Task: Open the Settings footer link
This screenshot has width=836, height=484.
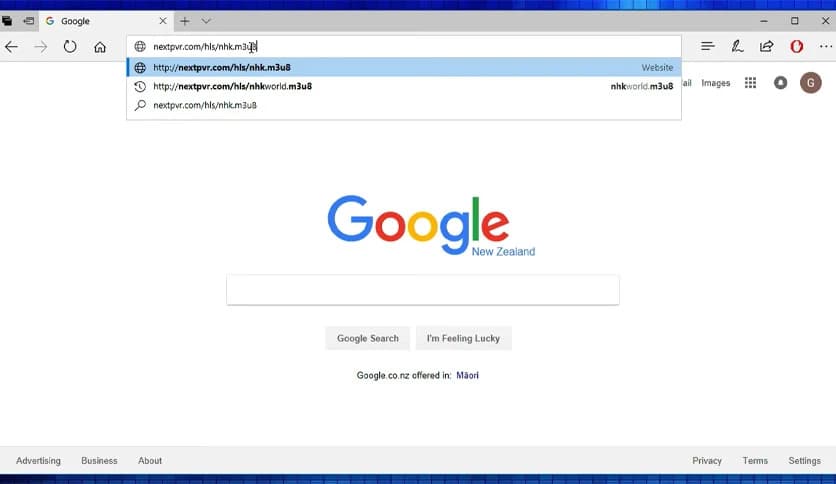Action: point(805,461)
